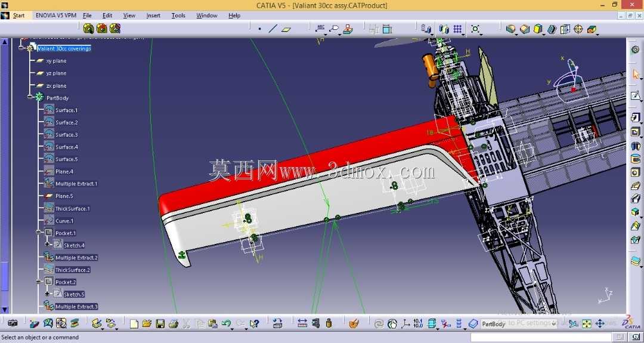The image size is (644, 343).
Task: Click the Measure Item icon
Action: [315, 323]
